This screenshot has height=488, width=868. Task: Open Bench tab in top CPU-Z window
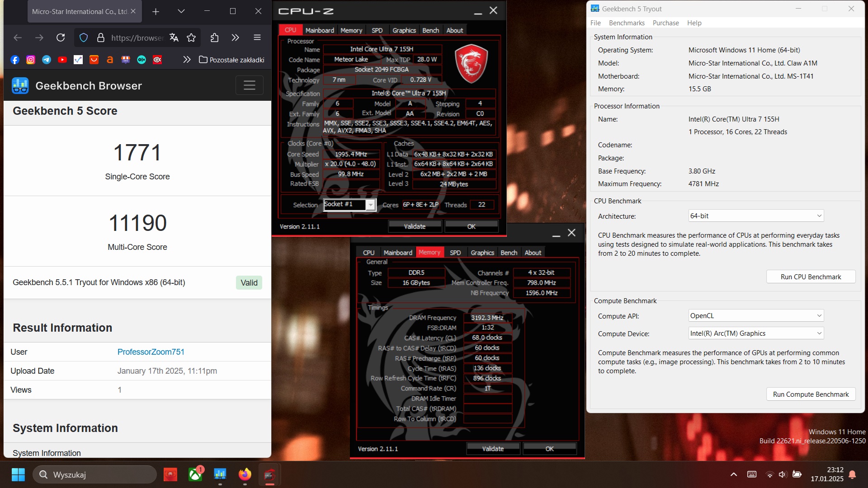pyautogui.click(x=431, y=30)
